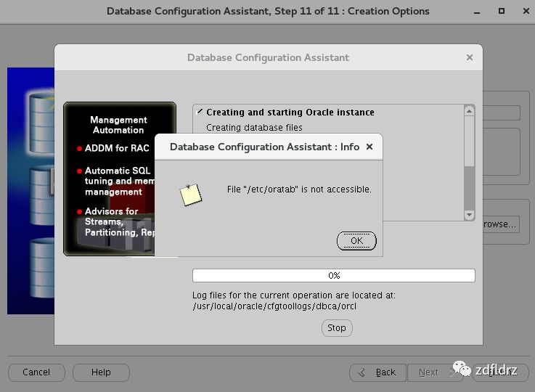Viewport: 535px width, 392px height.
Task: Click the progress list scroll up arrow
Action: coord(469,111)
